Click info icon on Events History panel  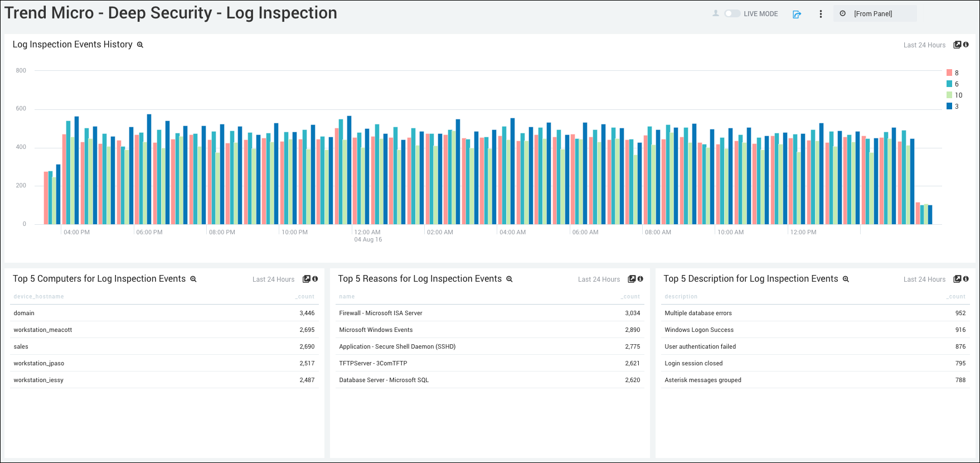pos(966,45)
